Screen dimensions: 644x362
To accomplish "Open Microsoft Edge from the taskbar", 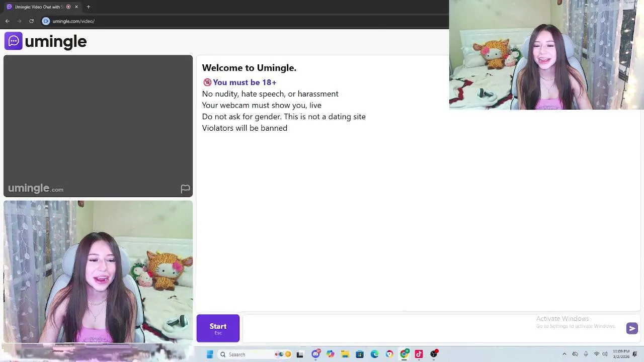I will [374, 354].
